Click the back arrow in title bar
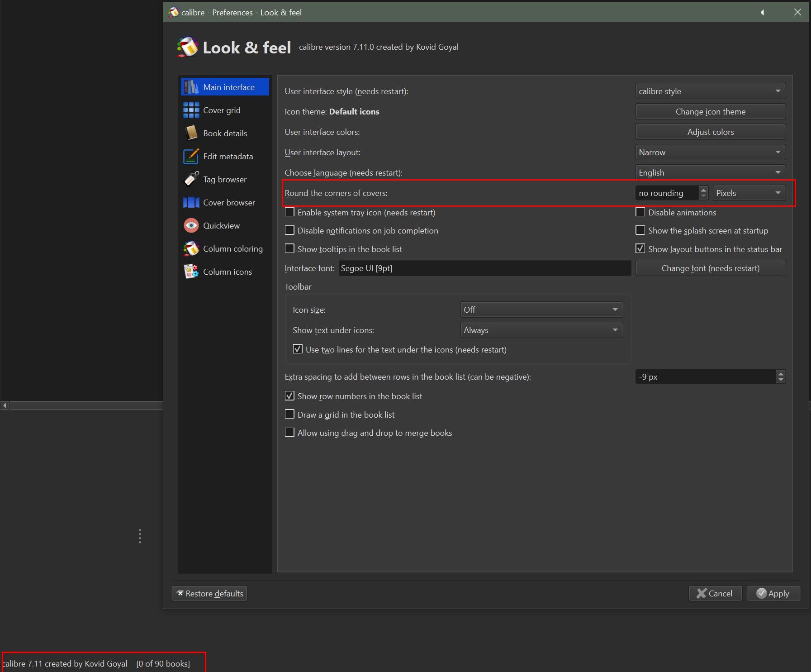This screenshot has width=811, height=672. point(762,12)
